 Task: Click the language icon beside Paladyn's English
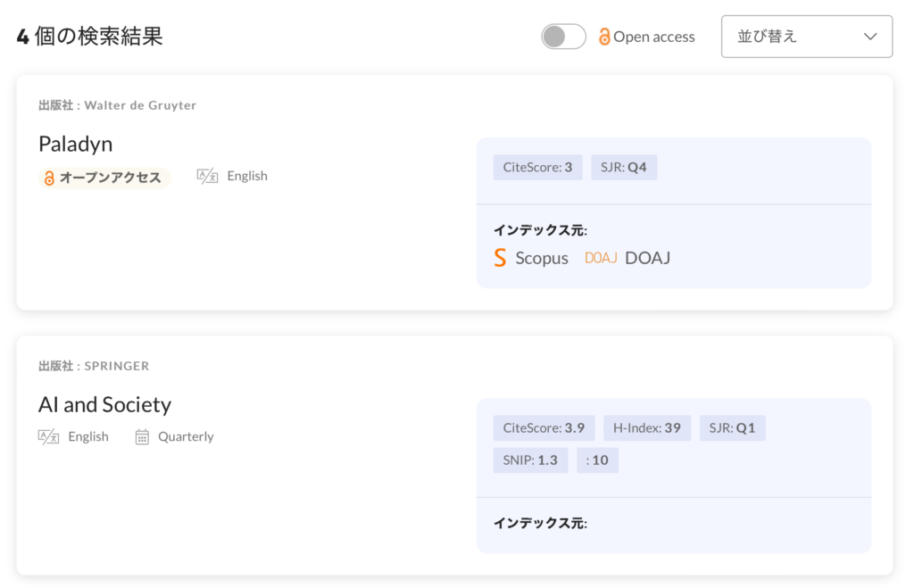(207, 177)
